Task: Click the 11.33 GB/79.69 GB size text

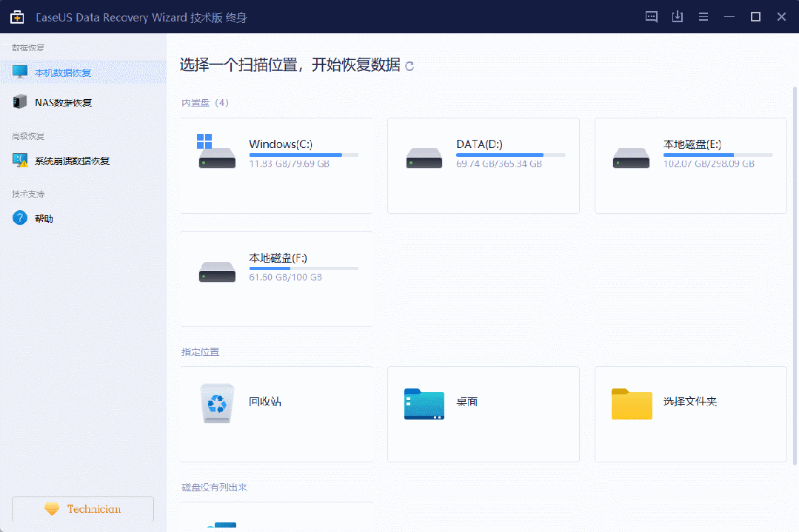Action: pyautogui.click(x=289, y=164)
